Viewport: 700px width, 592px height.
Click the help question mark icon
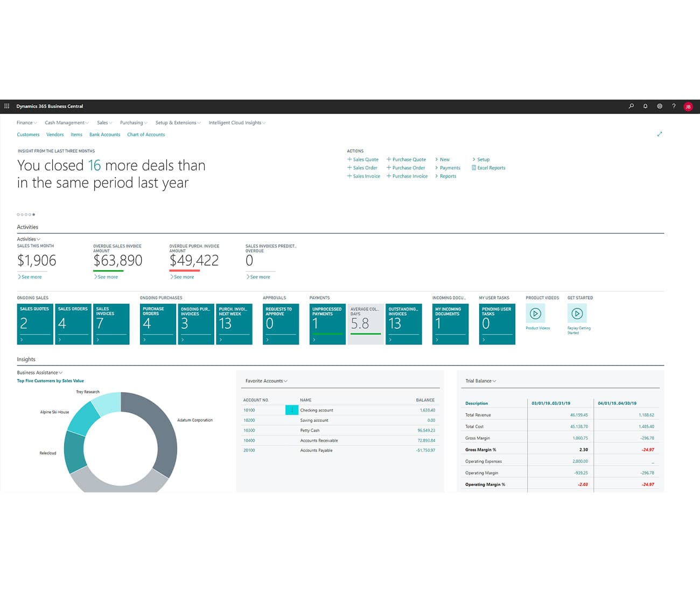point(674,106)
